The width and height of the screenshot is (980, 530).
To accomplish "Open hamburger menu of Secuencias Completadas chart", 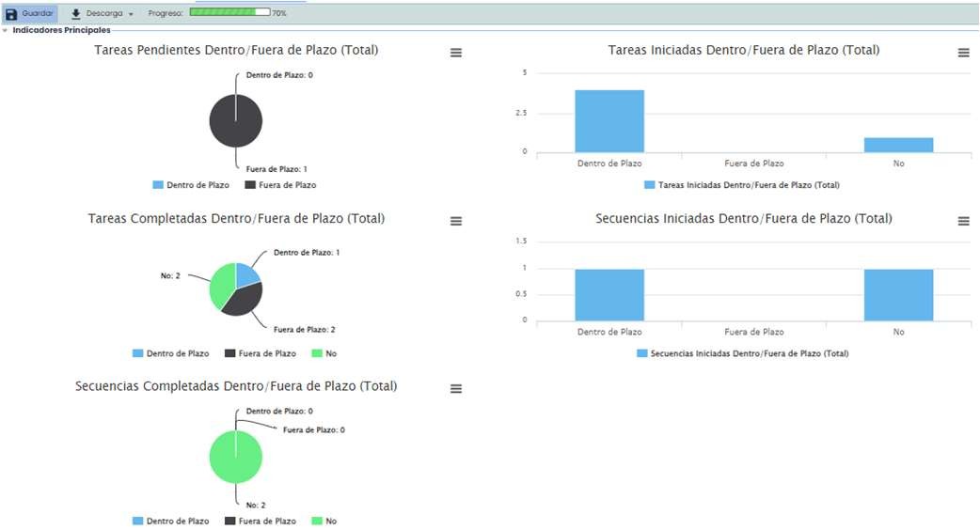I will 456,389.
